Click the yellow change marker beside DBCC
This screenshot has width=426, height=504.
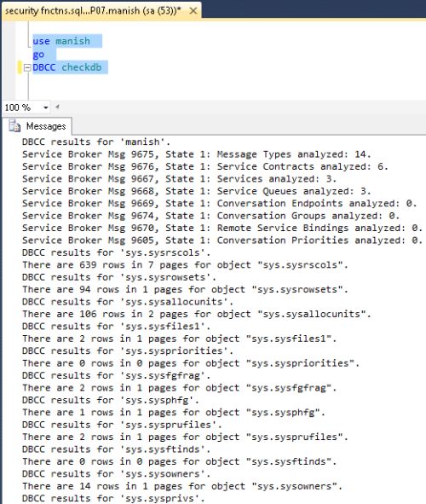[x=20, y=67]
